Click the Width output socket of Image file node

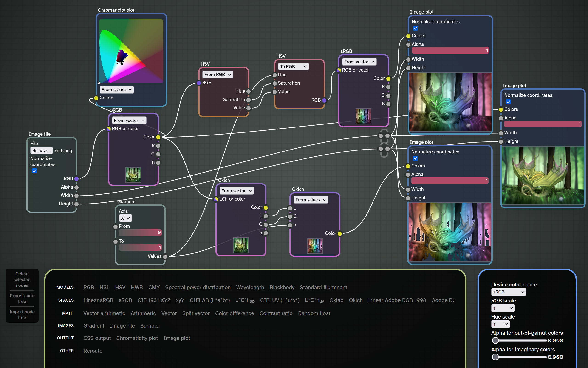click(x=76, y=196)
